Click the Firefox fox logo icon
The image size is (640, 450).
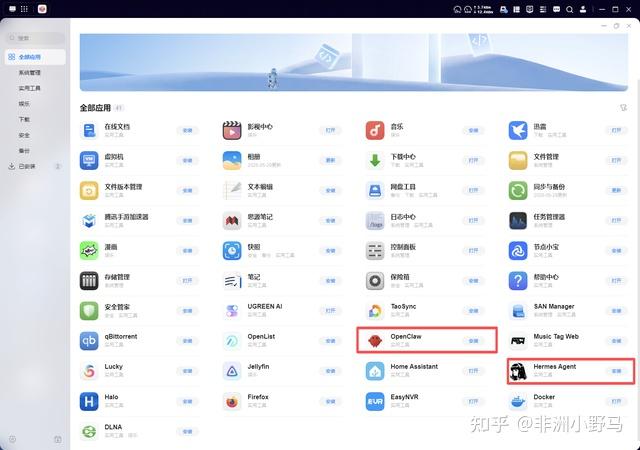click(x=232, y=401)
